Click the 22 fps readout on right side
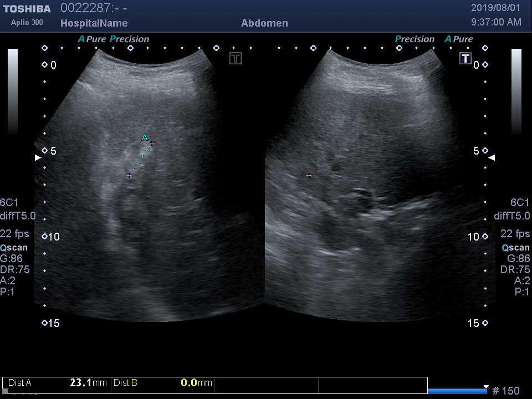 click(515, 234)
